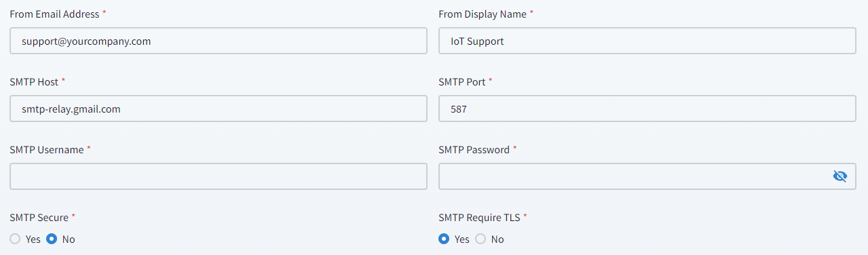
Task: Focus the empty SMTP Username field
Action: click(x=219, y=176)
